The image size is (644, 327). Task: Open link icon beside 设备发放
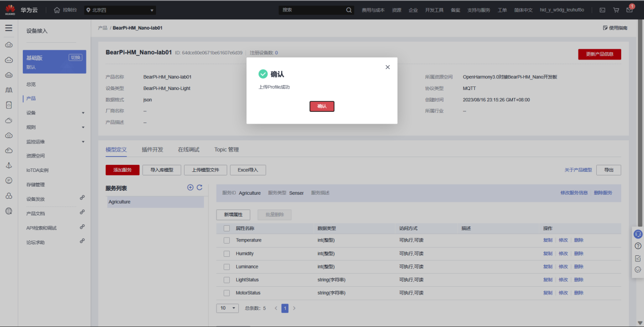pyautogui.click(x=82, y=198)
